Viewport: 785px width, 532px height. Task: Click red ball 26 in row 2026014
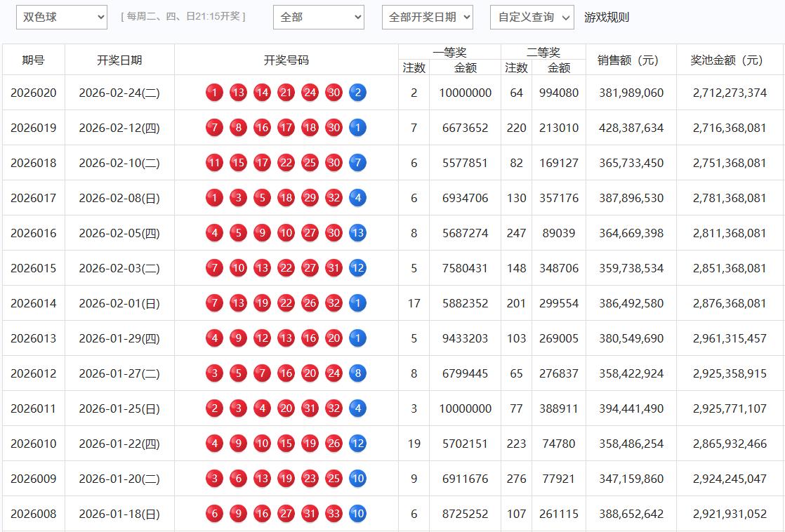click(x=310, y=302)
